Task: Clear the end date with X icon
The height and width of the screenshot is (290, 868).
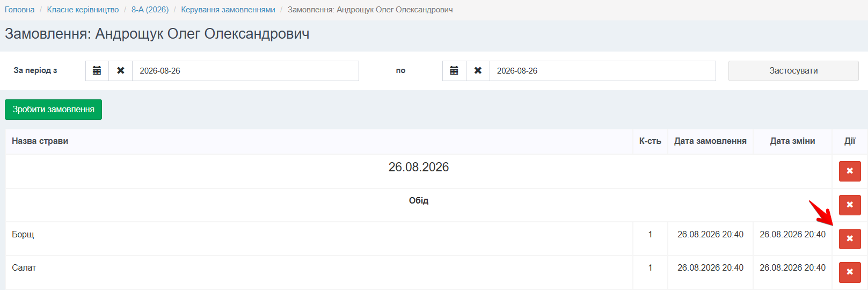Action: click(478, 71)
